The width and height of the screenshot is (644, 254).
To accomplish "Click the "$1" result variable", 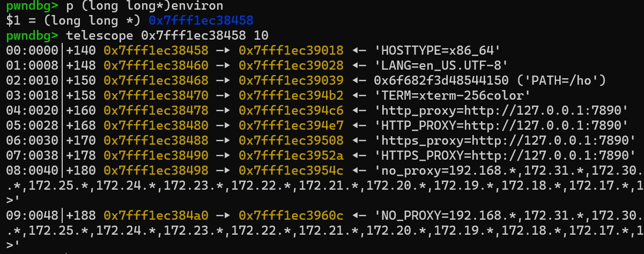I will point(13,21).
